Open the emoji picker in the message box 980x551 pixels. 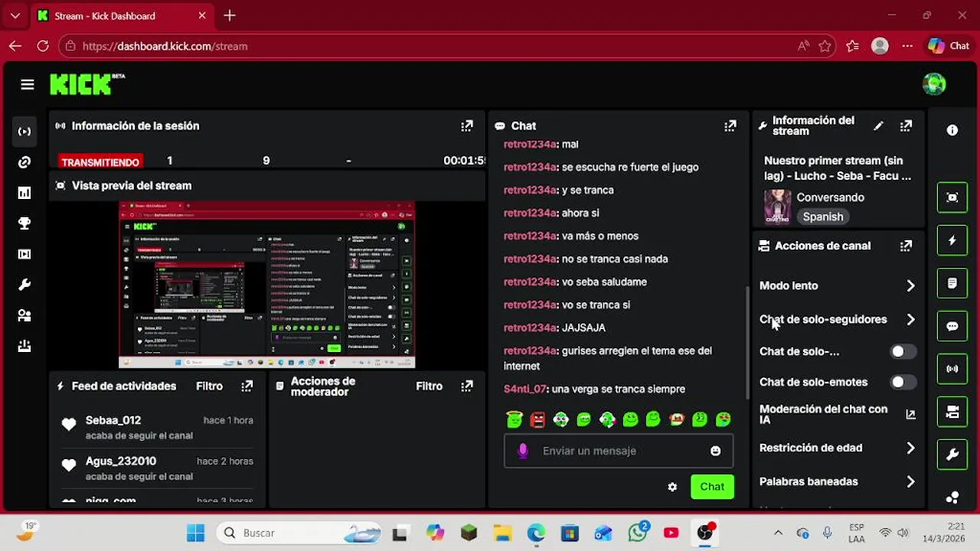(x=715, y=451)
